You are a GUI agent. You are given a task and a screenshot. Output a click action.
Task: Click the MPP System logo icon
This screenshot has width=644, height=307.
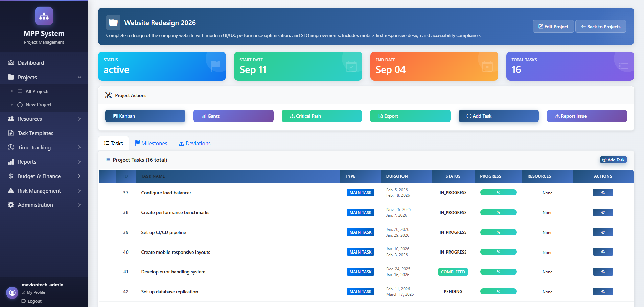(44, 16)
